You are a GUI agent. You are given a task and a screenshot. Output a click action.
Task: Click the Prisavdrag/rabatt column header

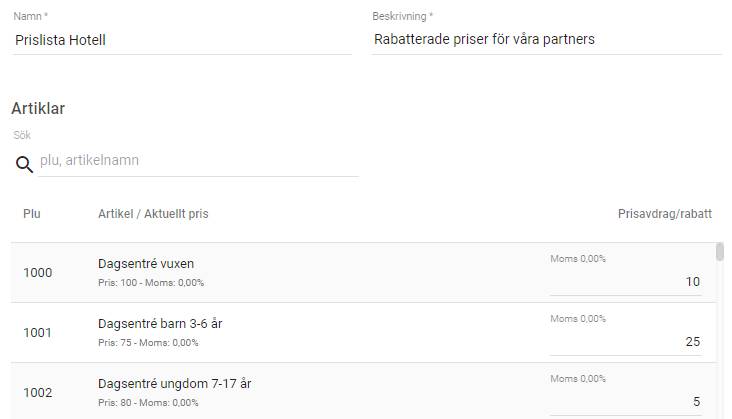coord(664,214)
